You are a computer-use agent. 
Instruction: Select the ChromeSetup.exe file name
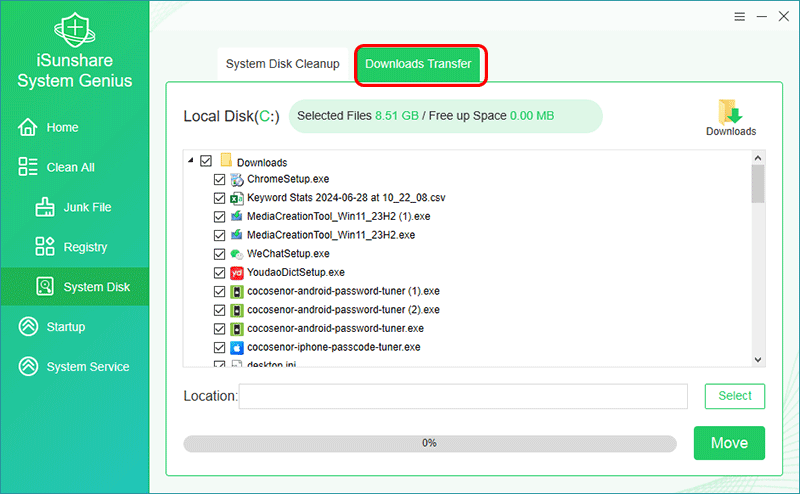tap(288, 179)
